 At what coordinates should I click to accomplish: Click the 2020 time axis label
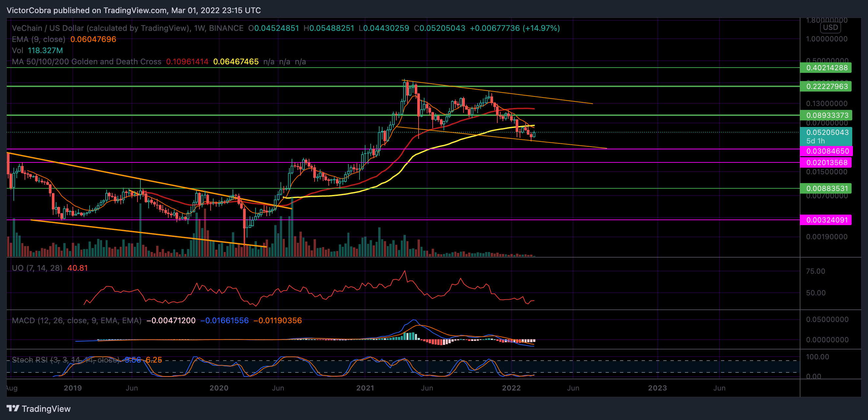coord(219,388)
